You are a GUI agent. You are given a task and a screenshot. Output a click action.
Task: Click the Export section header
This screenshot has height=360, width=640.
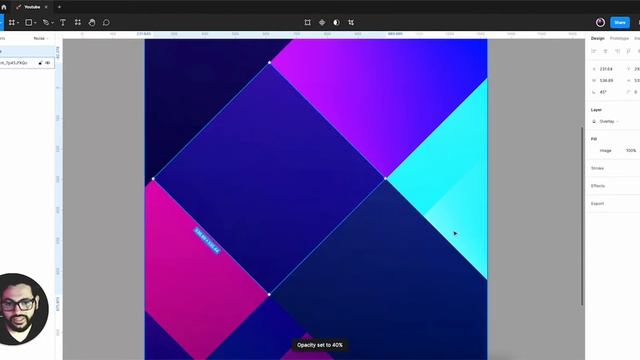597,203
